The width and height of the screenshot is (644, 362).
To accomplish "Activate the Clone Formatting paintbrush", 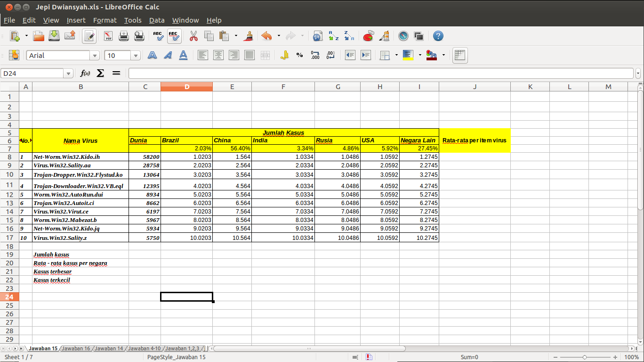I will click(x=248, y=36).
